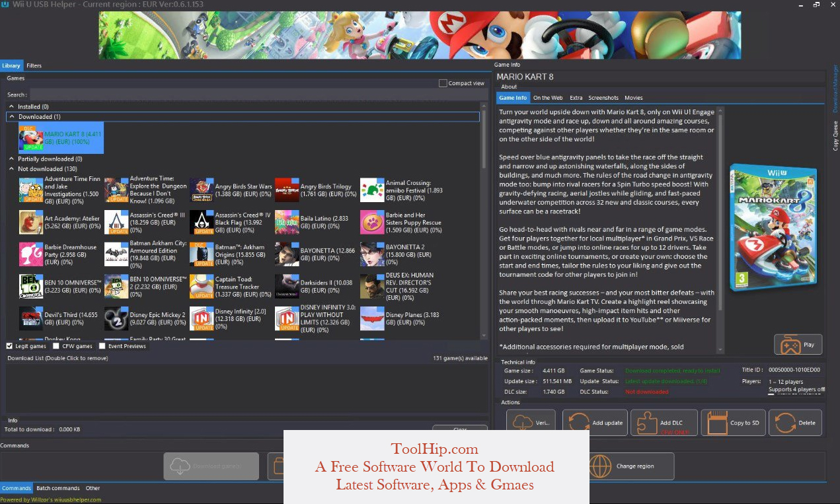Select the BAYONETTA 2 game icon

(372, 254)
